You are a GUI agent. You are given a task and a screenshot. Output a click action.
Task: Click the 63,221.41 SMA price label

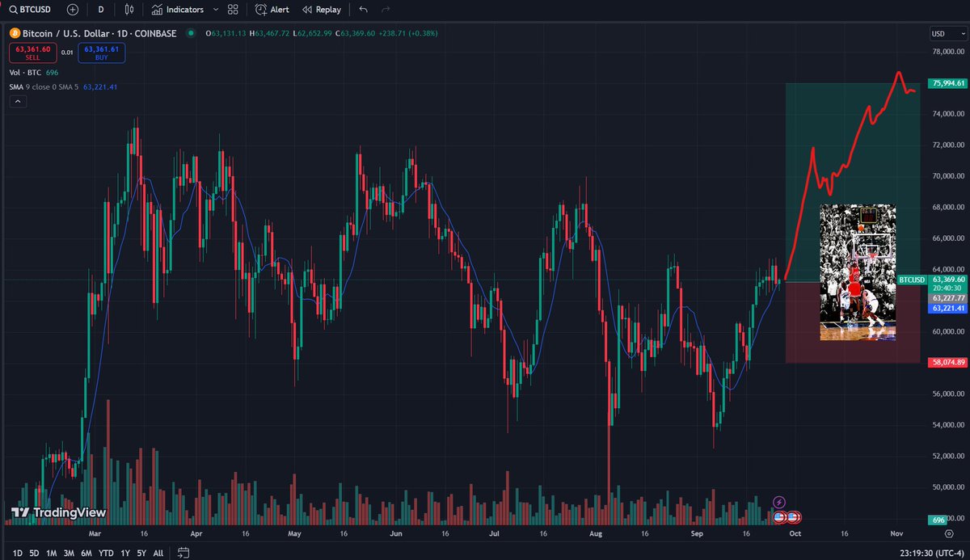(949, 308)
